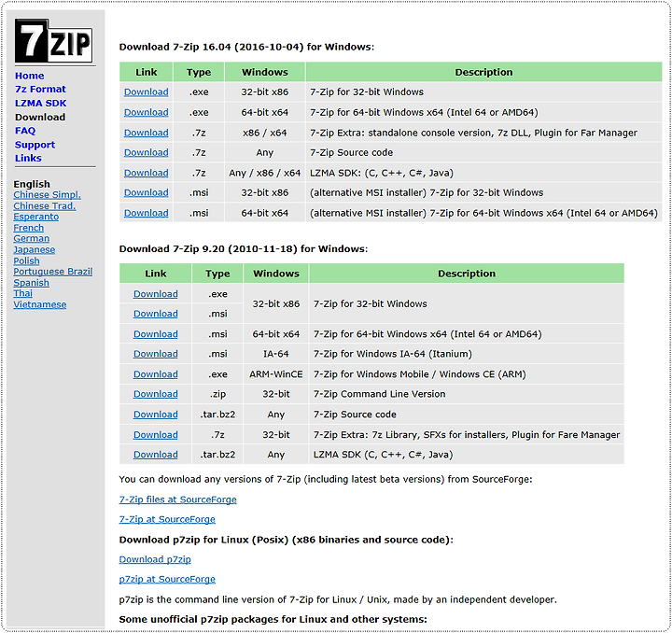This screenshot has width=672, height=633.
Task: Open p7zip at SourceForge link
Action: click(x=167, y=579)
